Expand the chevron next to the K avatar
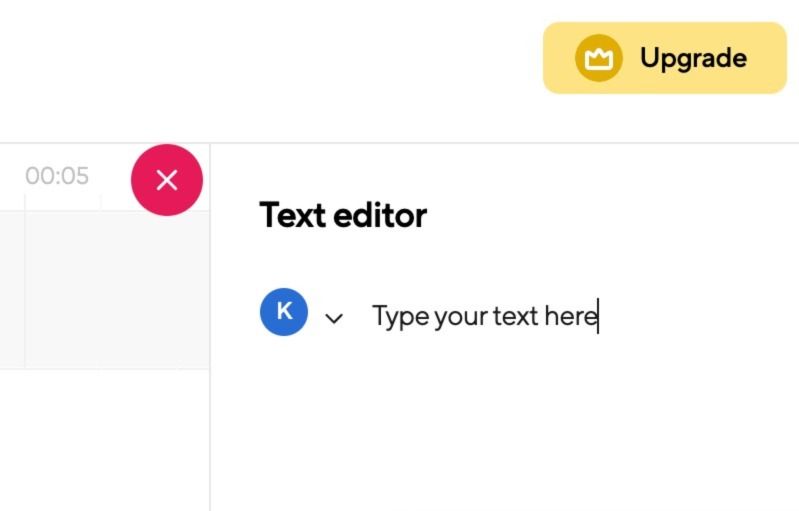 coord(334,318)
